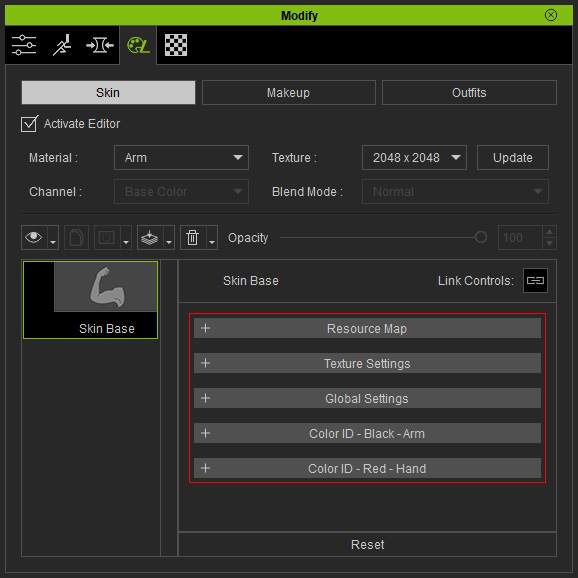
Task: Click the merge layers stack icon
Action: click(150, 238)
